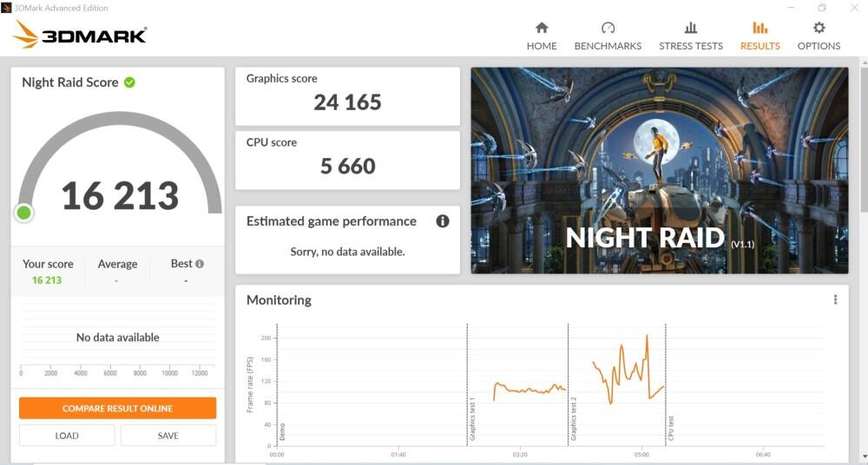This screenshot has width=868, height=465.
Task: Click the Graphics score value 24 165
Action: pyautogui.click(x=347, y=102)
